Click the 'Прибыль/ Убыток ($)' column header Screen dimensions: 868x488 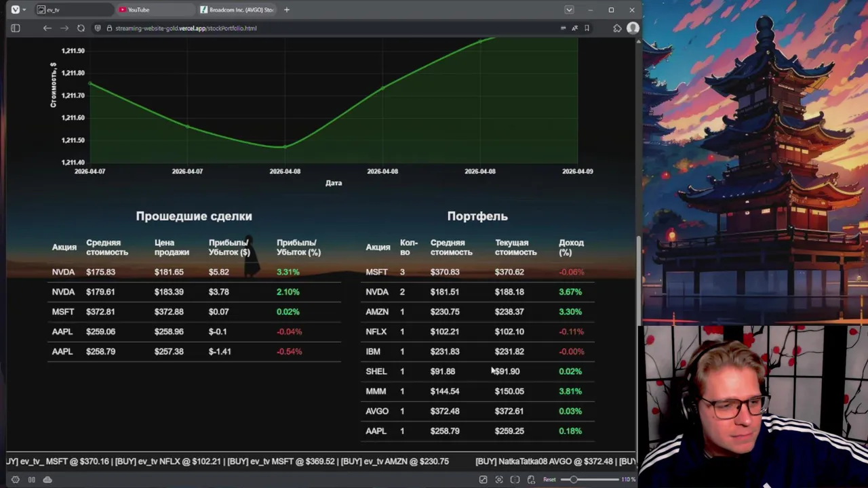(x=229, y=247)
